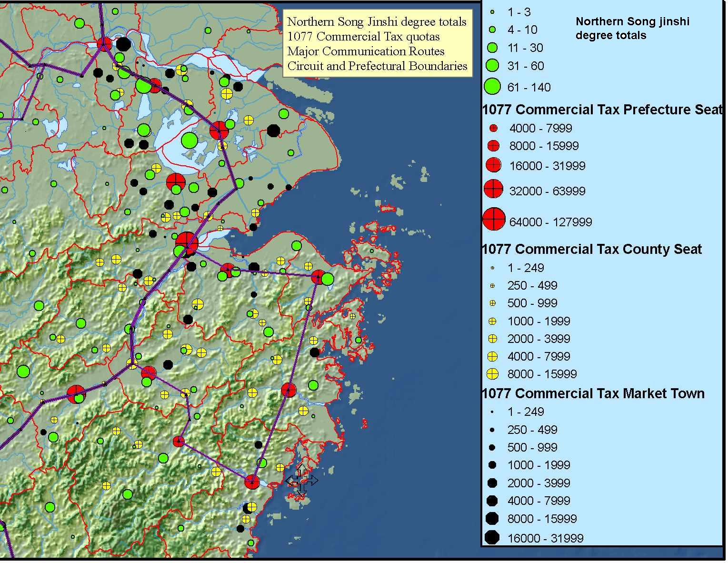This screenshot has height=563, width=728.
Task: Select County Seat label "250 - 499"
Action: coord(532,286)
